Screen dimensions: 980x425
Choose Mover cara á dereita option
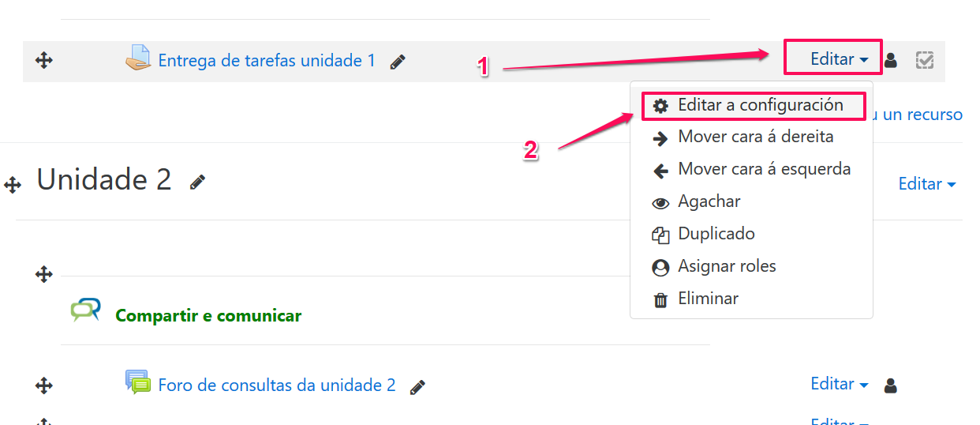click(755, 137)
